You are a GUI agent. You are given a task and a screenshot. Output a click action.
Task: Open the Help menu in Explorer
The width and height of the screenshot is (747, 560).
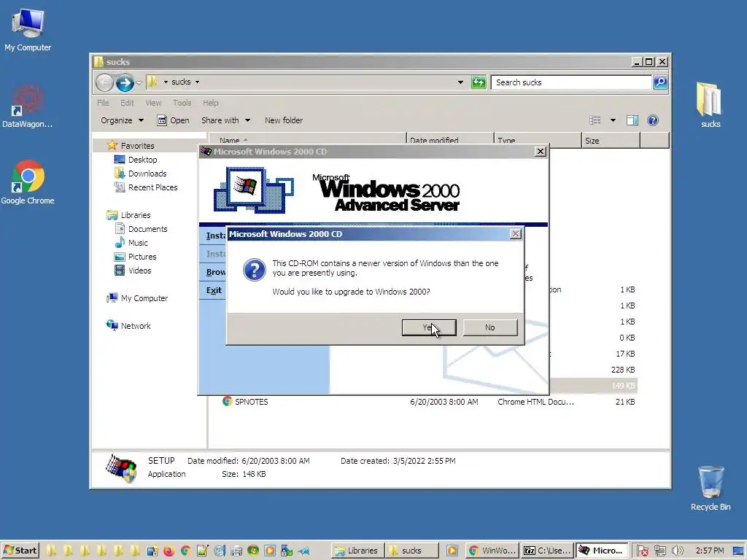click(211, 103)
